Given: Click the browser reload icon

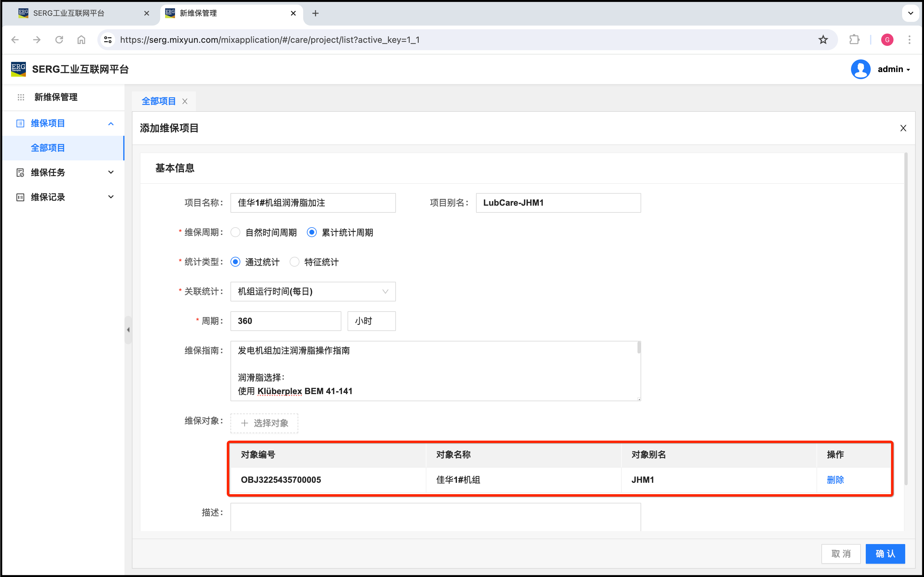Looking at the screenshot, I should [59, 40].
